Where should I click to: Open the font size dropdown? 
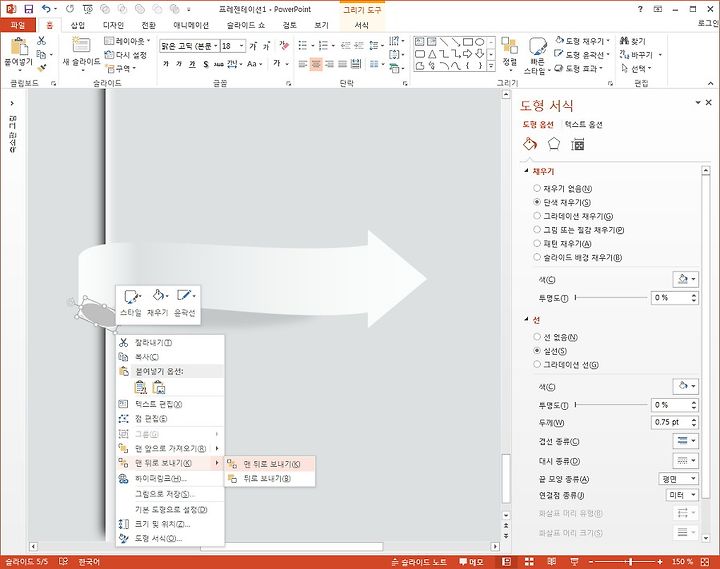(242, 46)
